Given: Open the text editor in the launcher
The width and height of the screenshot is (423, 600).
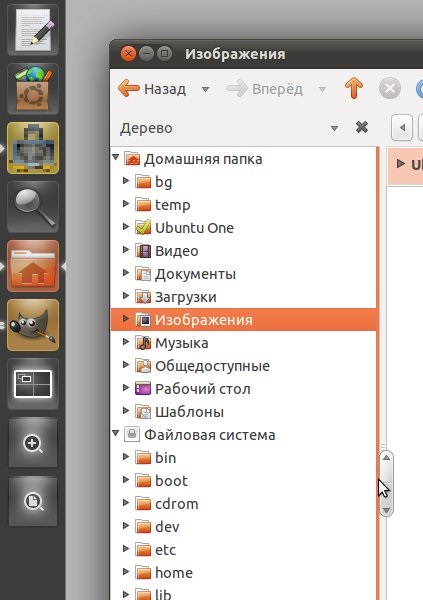Looking at the screenshot, I should (x=33, y=30).
